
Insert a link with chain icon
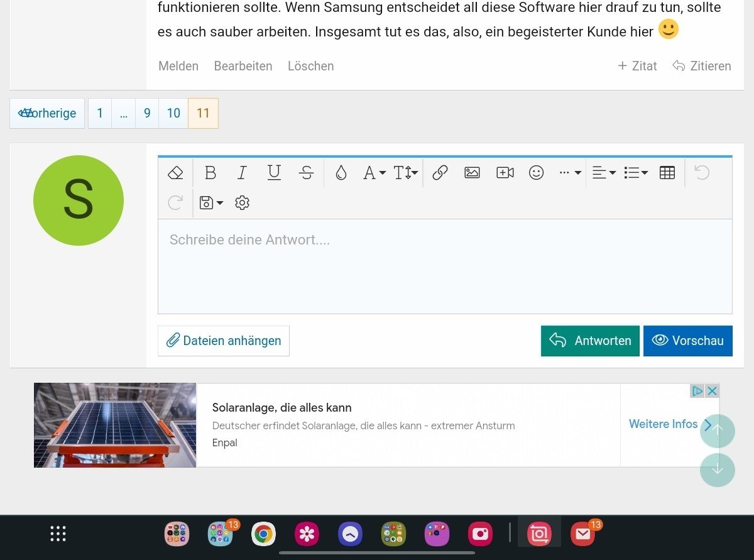440,173
